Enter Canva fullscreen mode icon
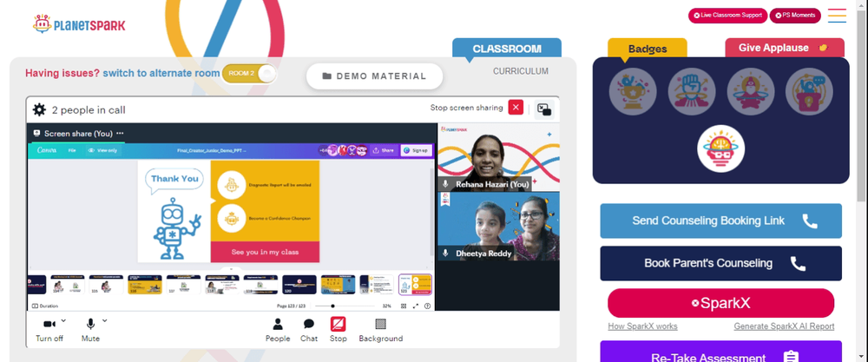The height and width of the screenshot is (362, 868). point(415,306)
